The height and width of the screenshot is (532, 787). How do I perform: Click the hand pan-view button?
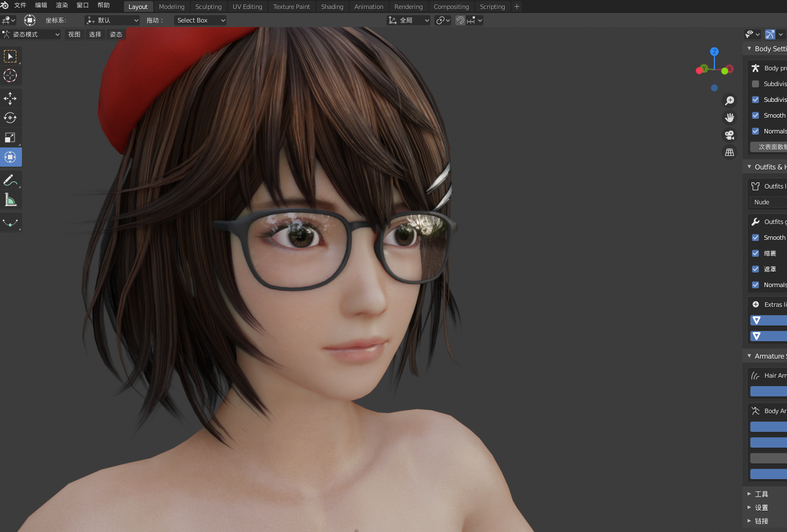coord(730,118)
